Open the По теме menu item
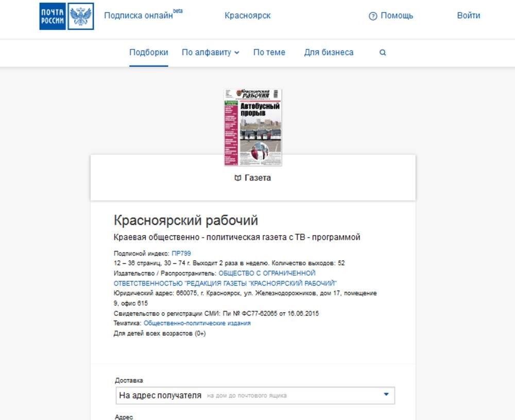This screenshot has height=420, width=515. pos(269,52)
